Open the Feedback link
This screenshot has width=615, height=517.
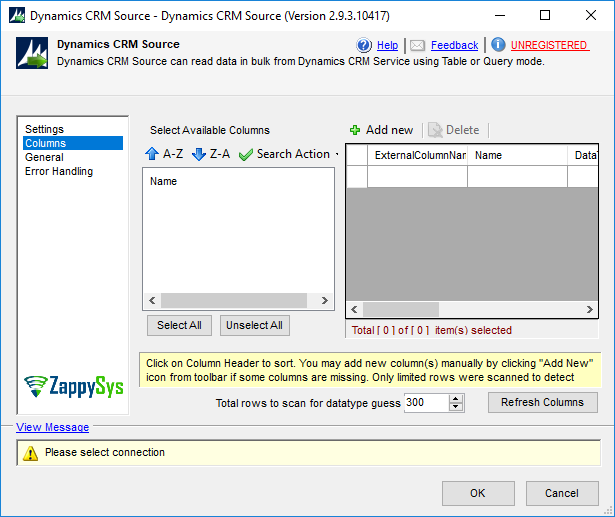(454, 45)
